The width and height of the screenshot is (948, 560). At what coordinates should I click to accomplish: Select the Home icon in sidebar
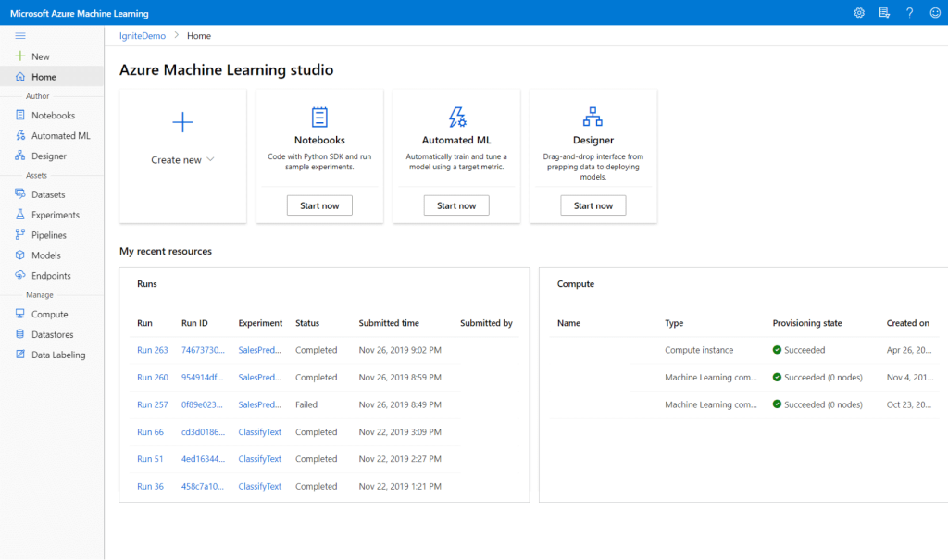(20, 77)
